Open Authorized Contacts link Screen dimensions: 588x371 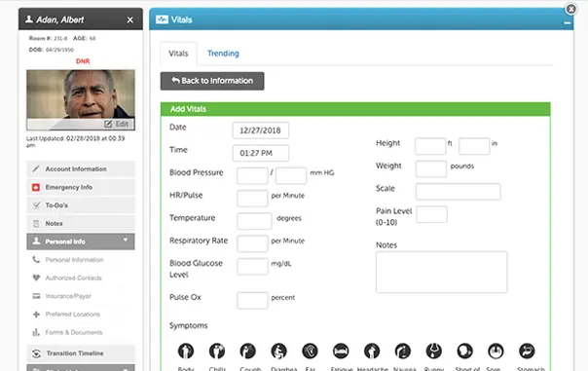tap(74, 278)
